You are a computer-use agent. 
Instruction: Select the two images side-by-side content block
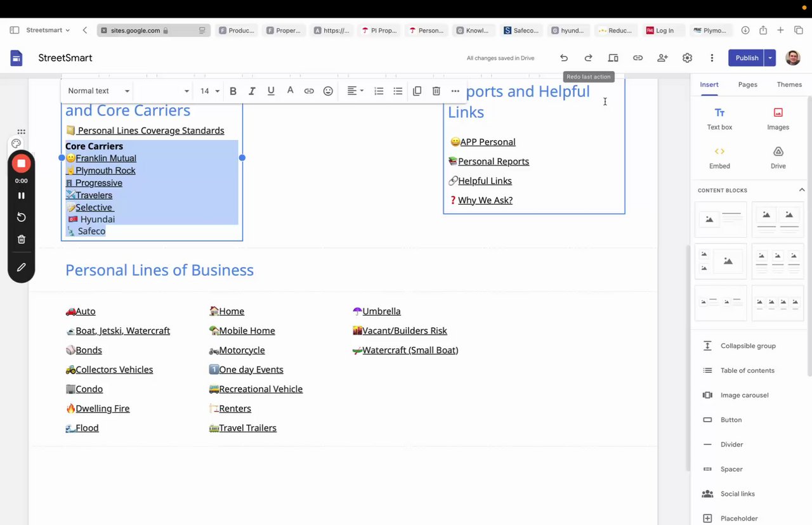(x=778, y=219)
